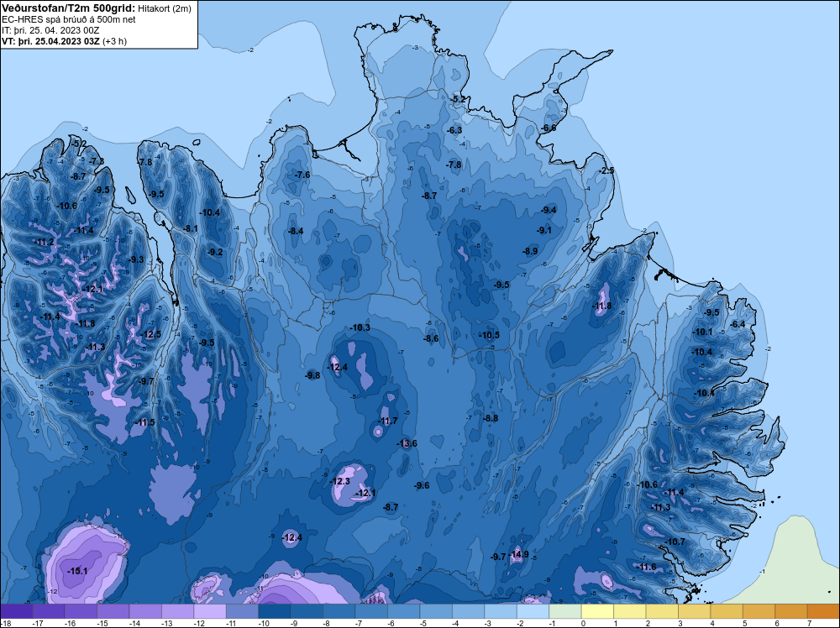Click the legend swatch between -8 and -7
Viewport: 840px width, 628px height.
coord(339,611)
